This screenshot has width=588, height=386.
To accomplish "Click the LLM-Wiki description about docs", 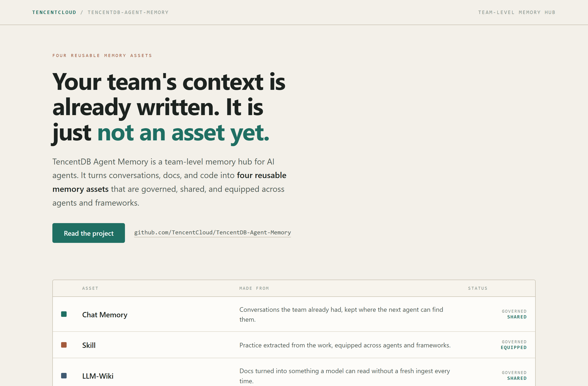I will point(345,376).
